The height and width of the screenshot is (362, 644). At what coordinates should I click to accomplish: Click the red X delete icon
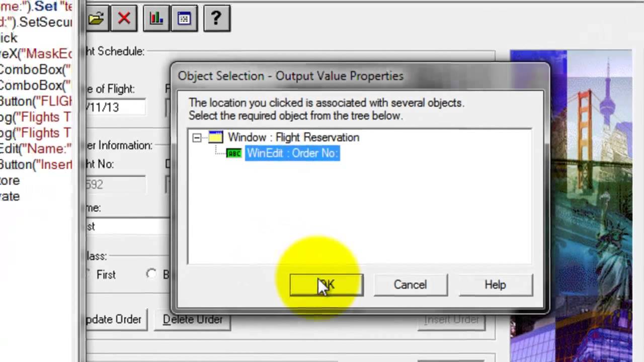click(x=124, y=19)
